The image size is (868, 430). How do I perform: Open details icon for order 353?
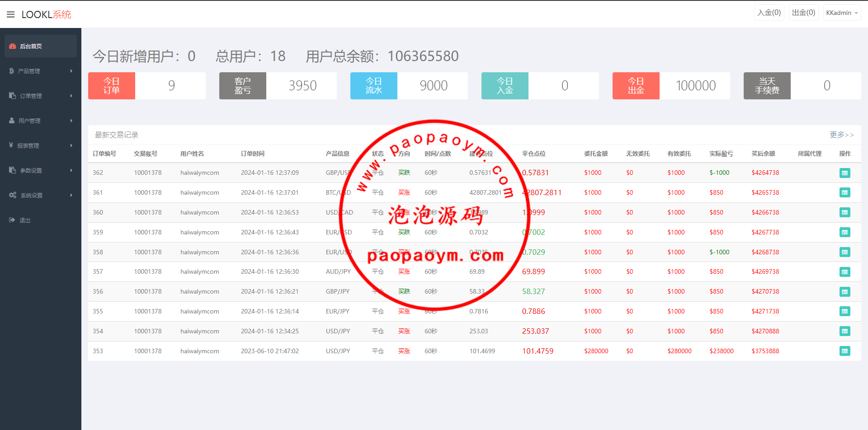pos(844,351)
